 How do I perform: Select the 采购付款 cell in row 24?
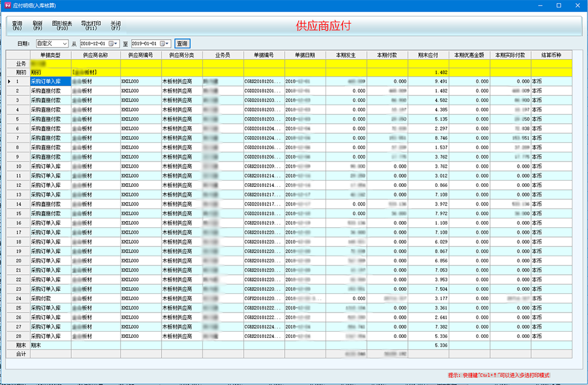pos(51,298)
